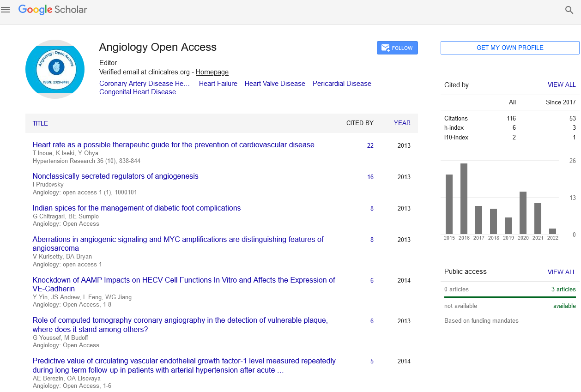View all Public access articles

(x=561, y=272)
